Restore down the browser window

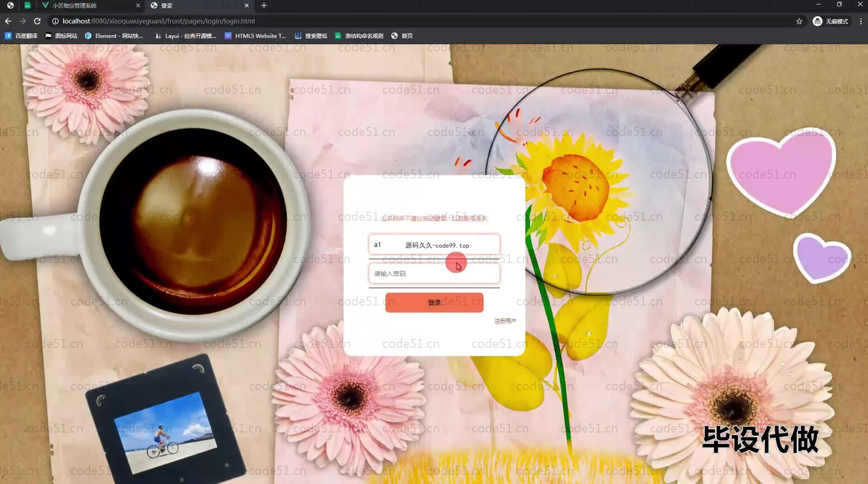(x=839, y=4)
